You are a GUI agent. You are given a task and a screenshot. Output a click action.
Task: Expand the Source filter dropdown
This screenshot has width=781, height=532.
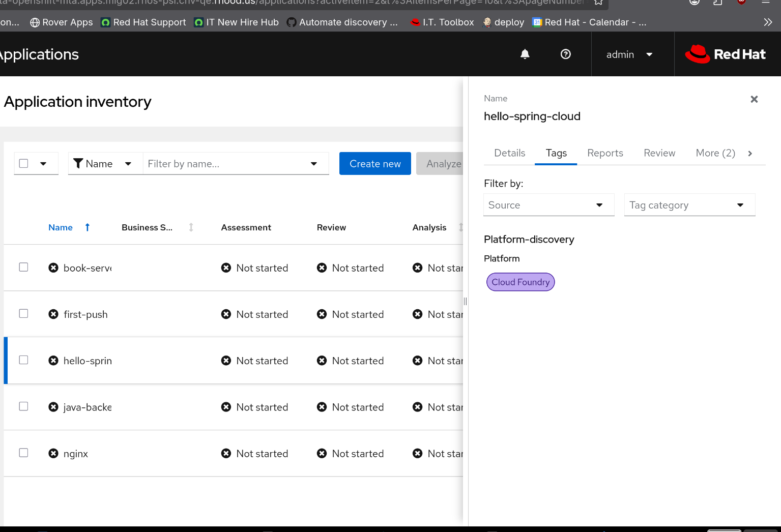tap(548, 205)
